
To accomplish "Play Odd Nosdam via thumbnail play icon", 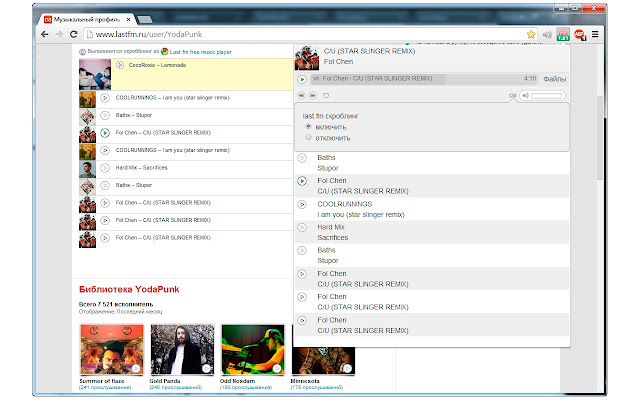I will point(277,369).
